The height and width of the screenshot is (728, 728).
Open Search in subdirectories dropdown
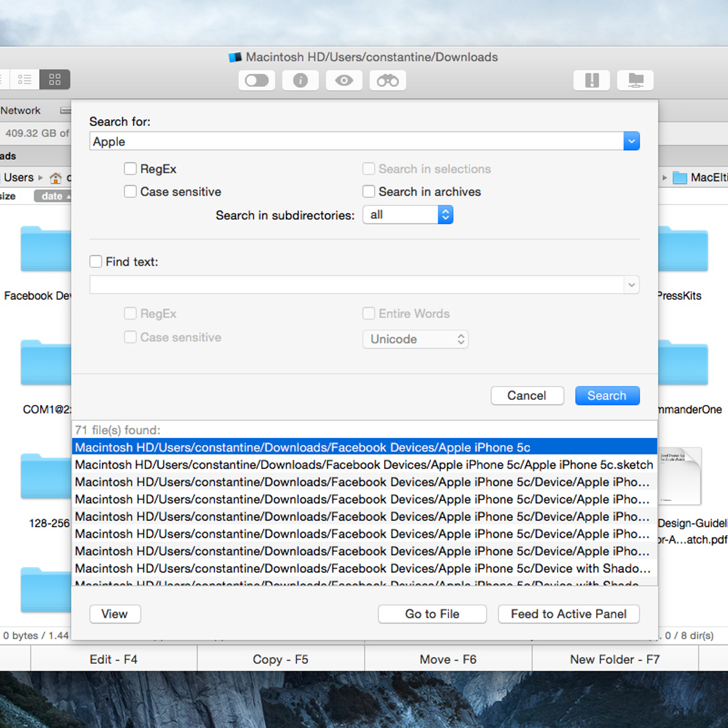408,215
